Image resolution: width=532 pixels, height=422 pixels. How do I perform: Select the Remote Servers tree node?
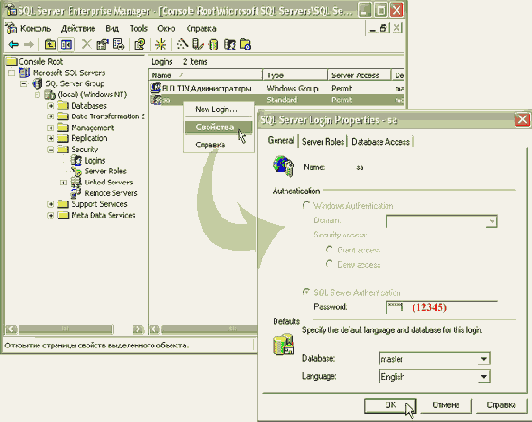point(111,193)
